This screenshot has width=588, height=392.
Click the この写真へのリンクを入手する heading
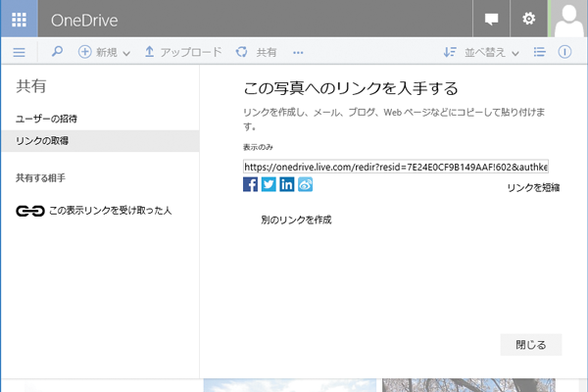pyautogui.click(x=351, y=88)
